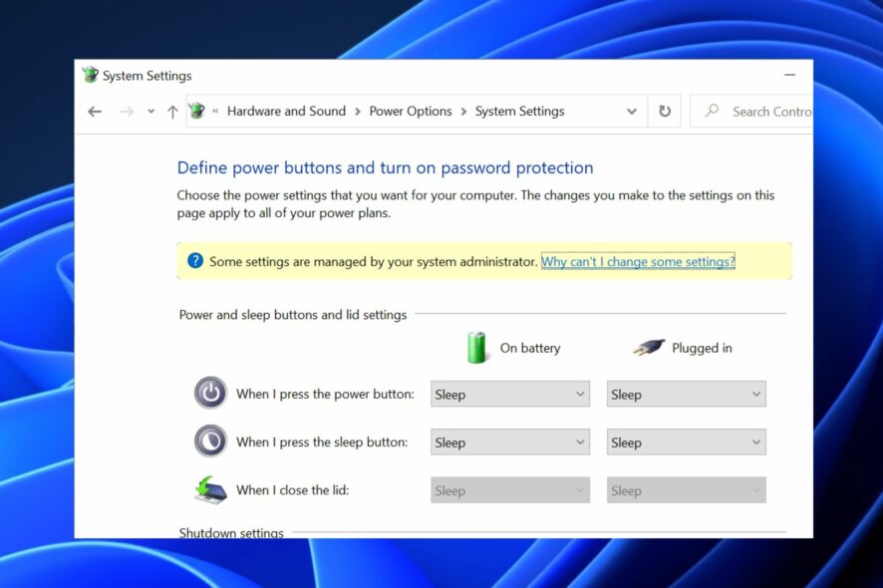Image resolution: width=883 pixels, height=588 pixels.
Task: Click the 'On battery' column header
Action: point(530,348)
